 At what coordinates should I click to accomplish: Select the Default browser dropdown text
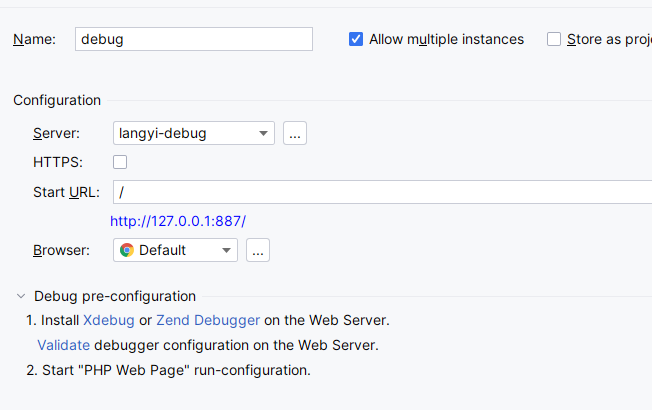[x=162, y=250]
